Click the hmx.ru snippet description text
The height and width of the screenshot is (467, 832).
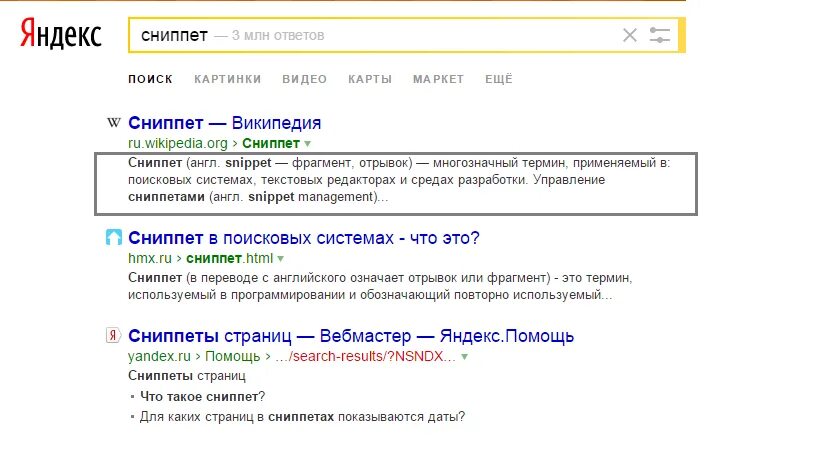380,286
